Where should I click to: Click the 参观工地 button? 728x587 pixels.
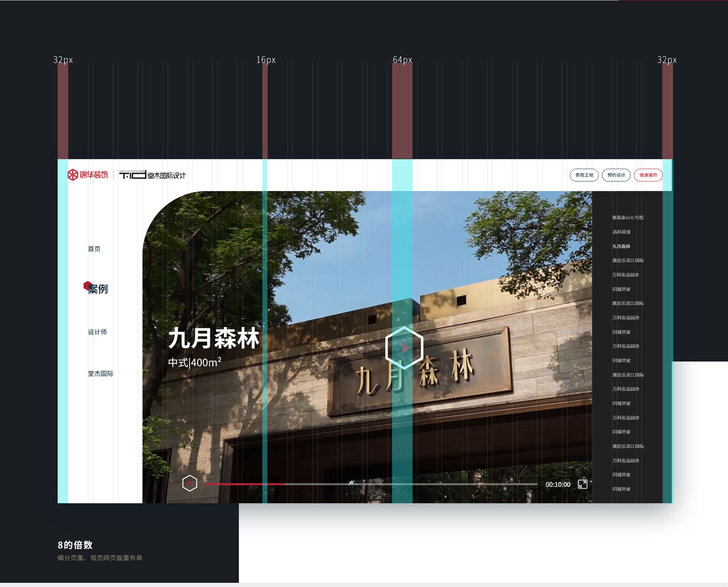[584, 175]
